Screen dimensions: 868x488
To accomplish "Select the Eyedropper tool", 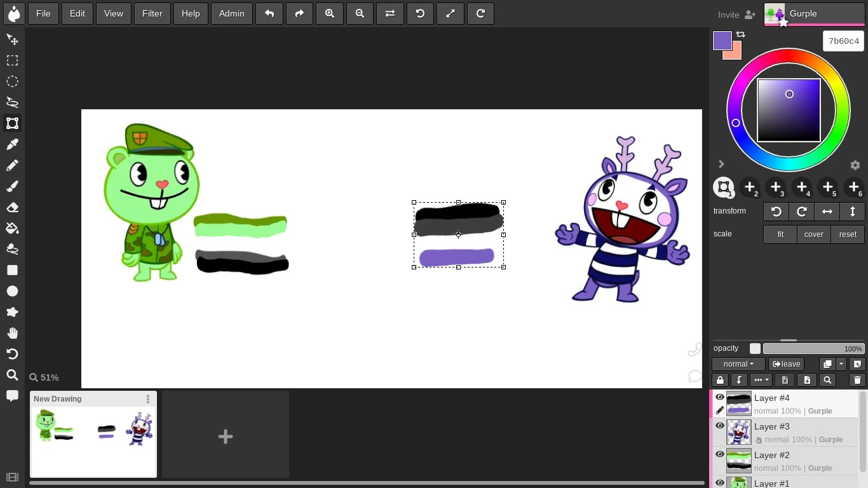I will point(12,144).
